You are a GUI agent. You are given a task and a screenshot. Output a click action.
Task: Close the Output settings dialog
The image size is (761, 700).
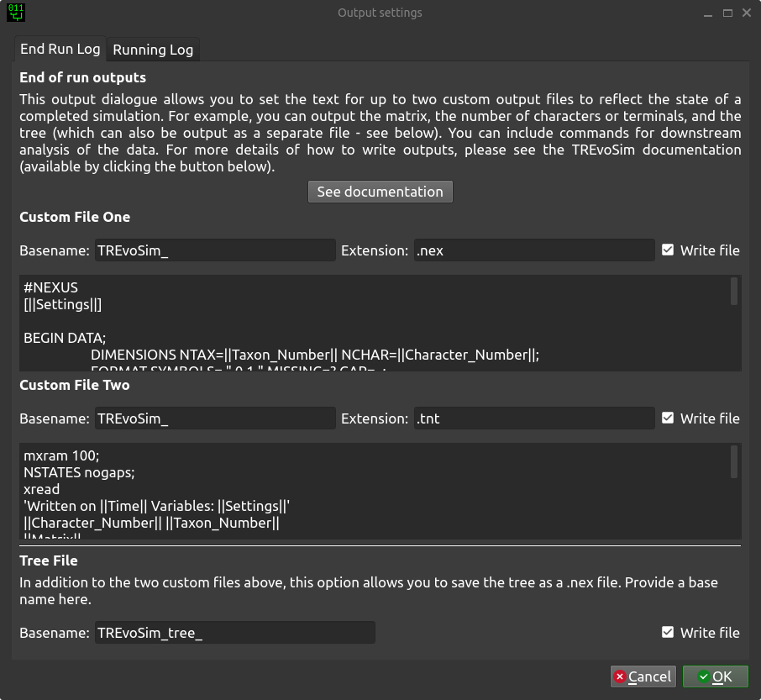[x=747, y=13]
